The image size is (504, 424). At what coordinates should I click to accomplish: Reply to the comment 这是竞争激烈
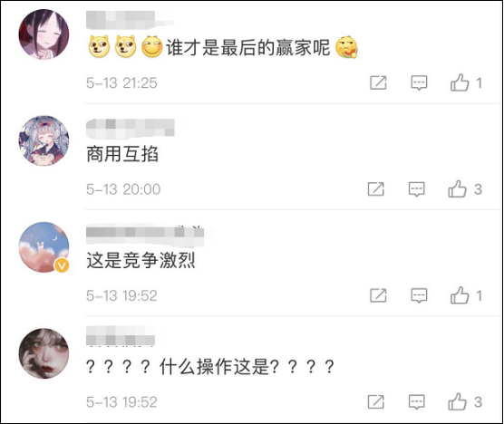click(x=419, y=295)
